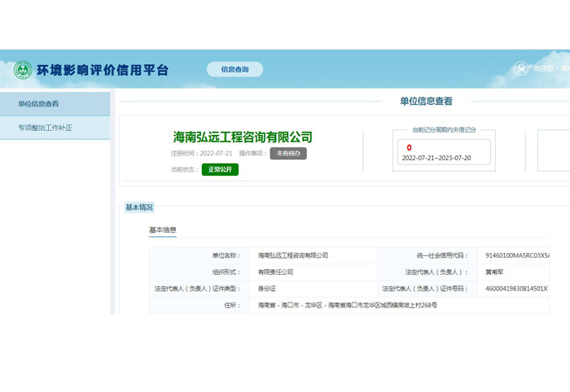Screen dimensions: 570x392
Task: Click the scoring period 2022-07-21~2023-07-20
Action: (436, 158)
